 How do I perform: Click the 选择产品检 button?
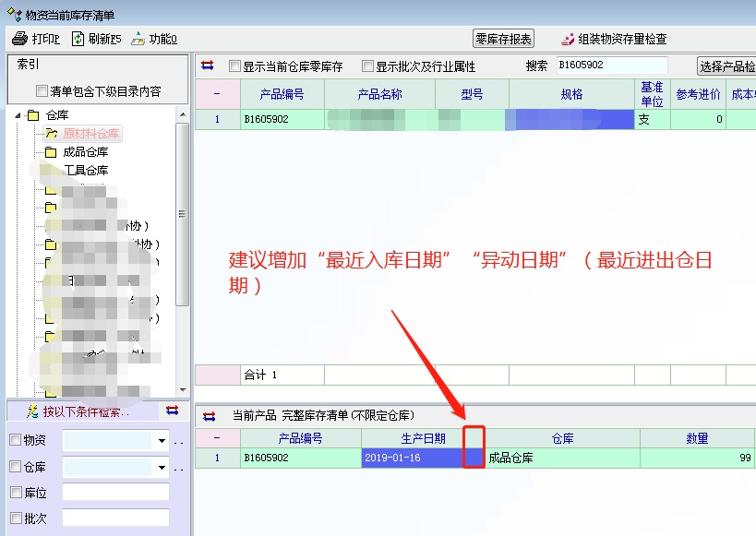726,66
